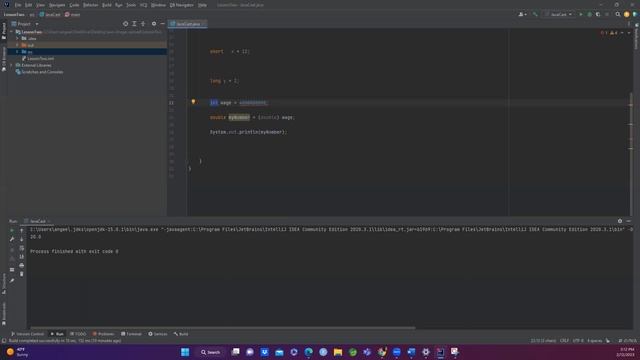Toggle the Notifications sidebar on right edge
Screen dimensions: 640x360
636,37
